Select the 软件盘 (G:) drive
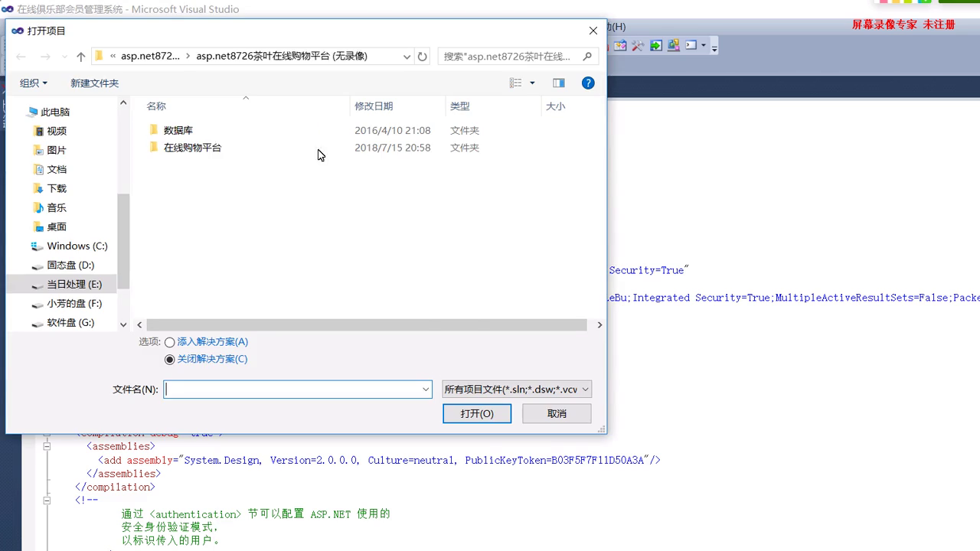 70,322
